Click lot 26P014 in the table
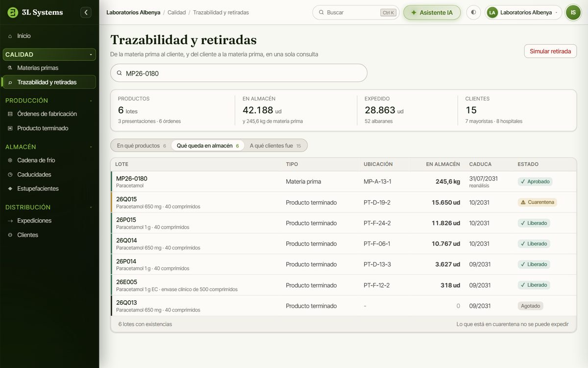Screen dimensions: 588x368 (126, 262)
